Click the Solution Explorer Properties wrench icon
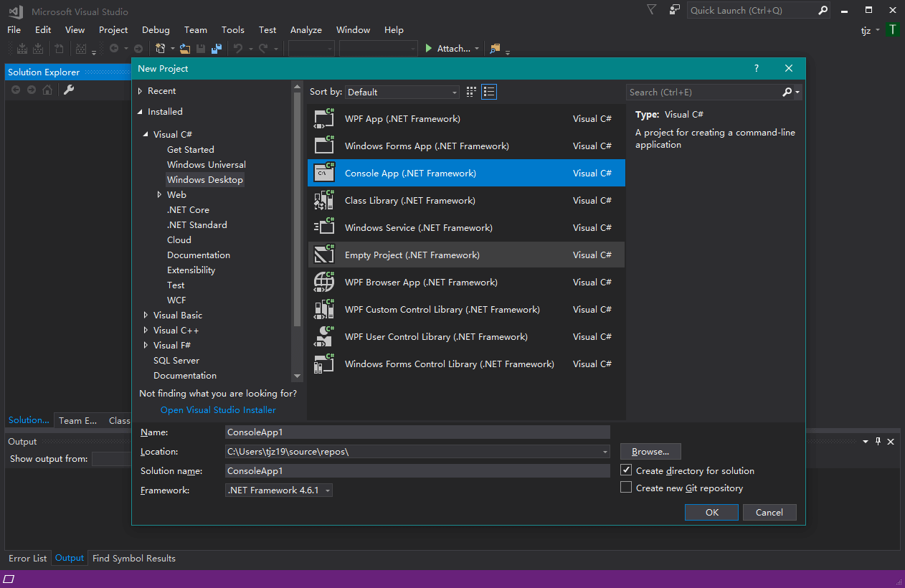Viewport: 905px width, 588px height. click(x=69, y=90)
